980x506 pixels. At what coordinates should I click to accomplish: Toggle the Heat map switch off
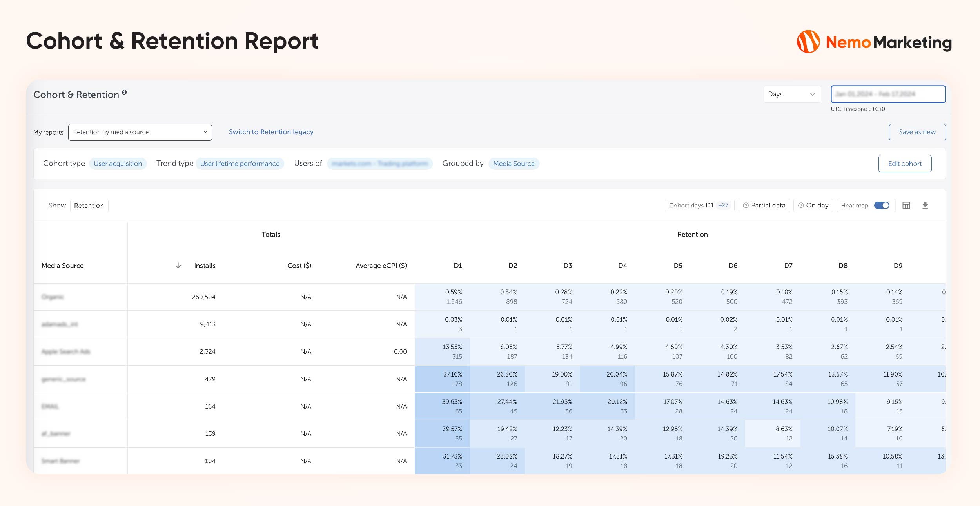coord(882,206)
